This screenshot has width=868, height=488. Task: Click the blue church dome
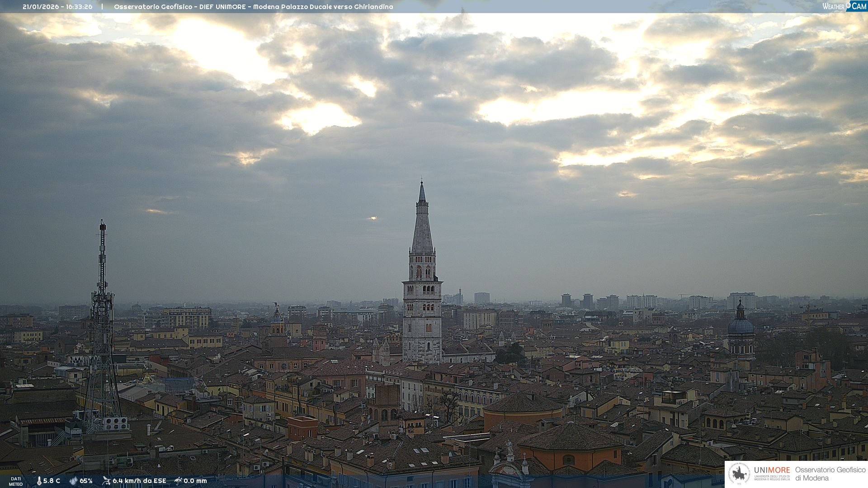pos(741,325)
